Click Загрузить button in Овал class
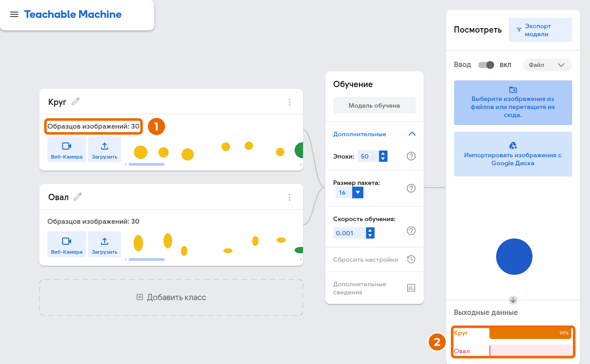 105,244
